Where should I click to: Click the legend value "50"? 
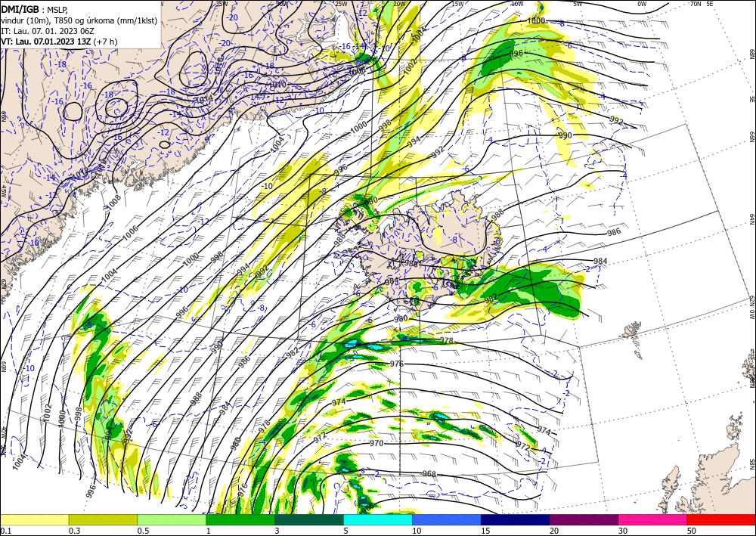(x=692, y=531)
